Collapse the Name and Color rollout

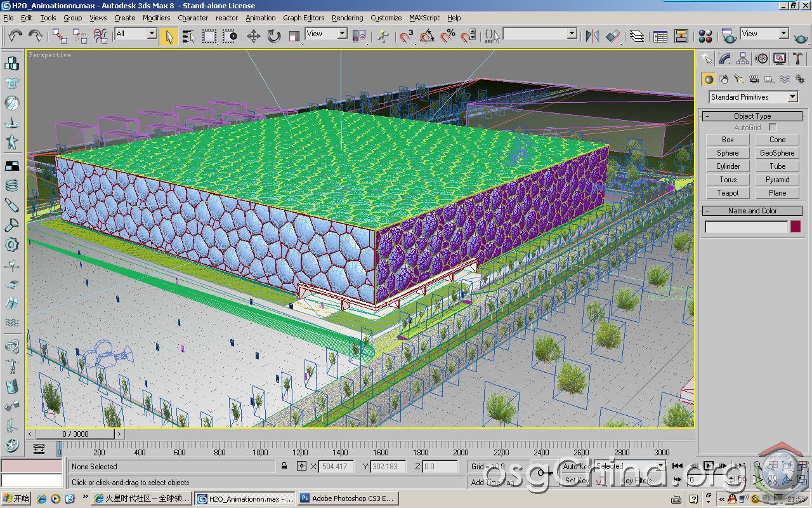[x=752, y=211]
